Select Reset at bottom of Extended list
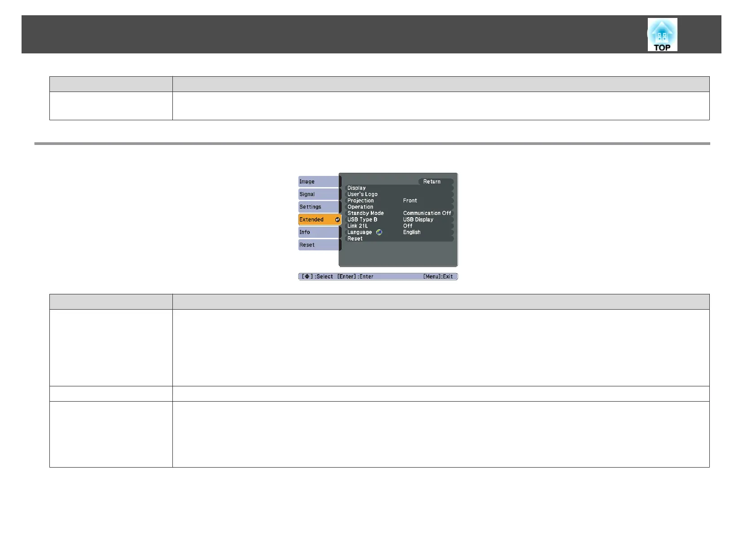Screen dimensions: 756x534 [x=355, y=238]
